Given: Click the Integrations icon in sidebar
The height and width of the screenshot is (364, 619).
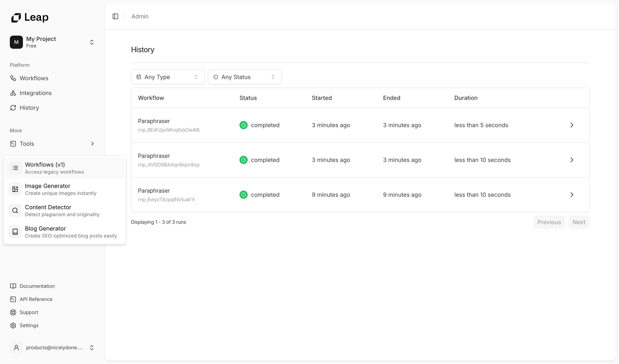Looking at the screenshot, I should (x=13, y=93).
